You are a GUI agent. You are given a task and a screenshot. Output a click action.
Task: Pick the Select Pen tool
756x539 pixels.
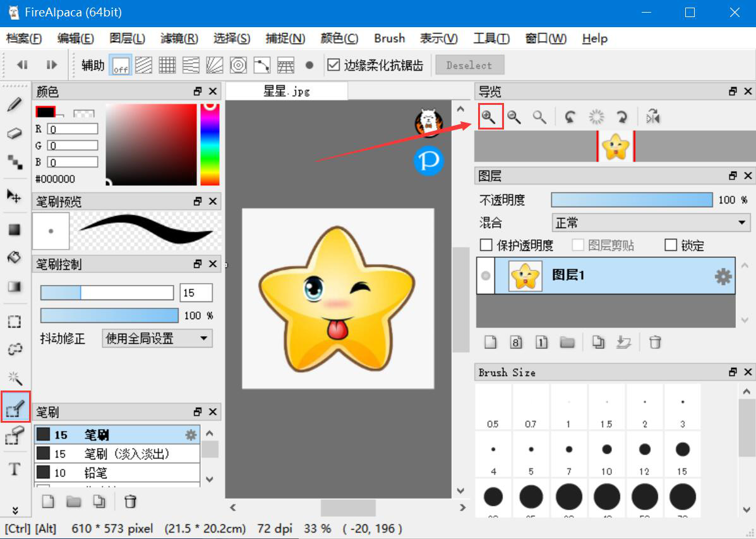tap(14, 409)
